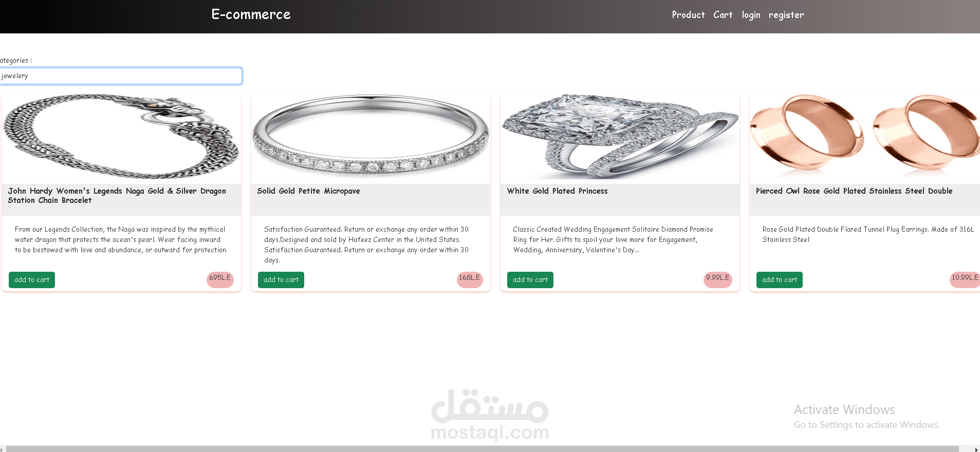Click the 9.99L.E price badge
This screenshot has height=452, width=980.
point(718,279)
